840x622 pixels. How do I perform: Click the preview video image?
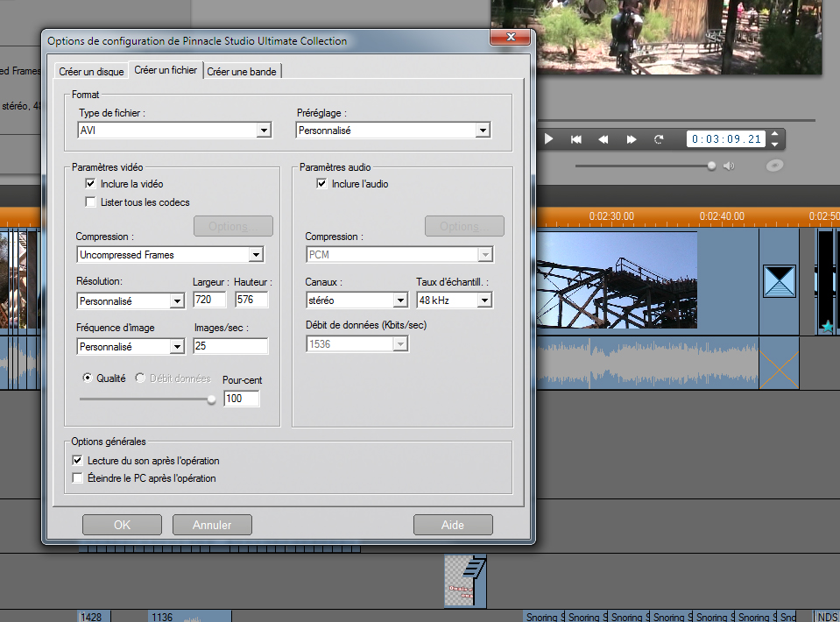point(656,35)
